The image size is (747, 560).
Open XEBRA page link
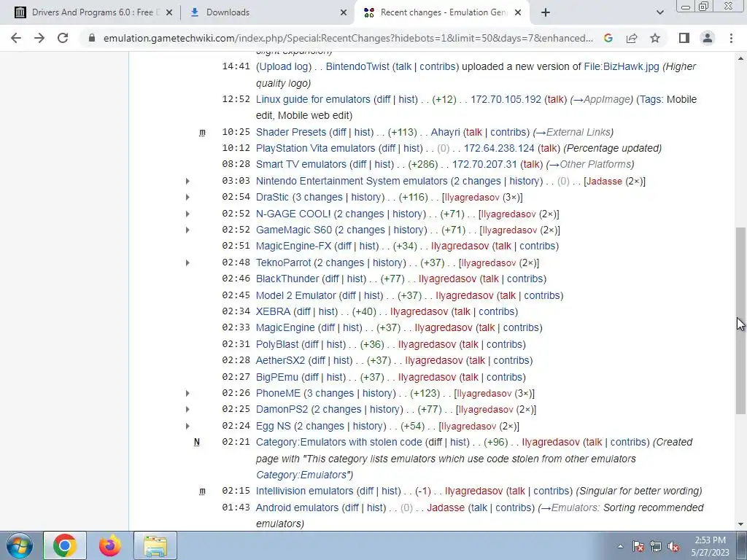(x=273, y=312)
